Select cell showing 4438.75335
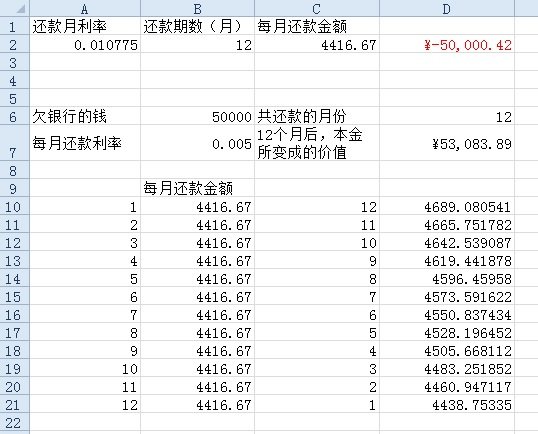The width and height of the screenshot is (538, 434). click(447, 404)
